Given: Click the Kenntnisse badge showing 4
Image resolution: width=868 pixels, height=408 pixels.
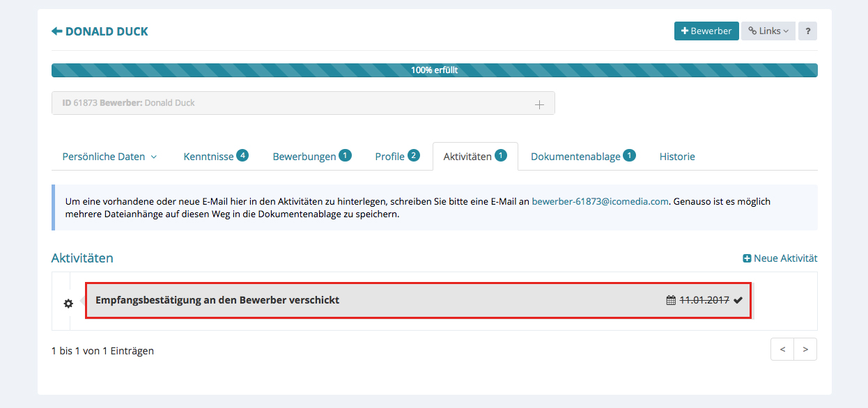Looking at the screenshot, I should pyautogui.click(x=242, y=155).
